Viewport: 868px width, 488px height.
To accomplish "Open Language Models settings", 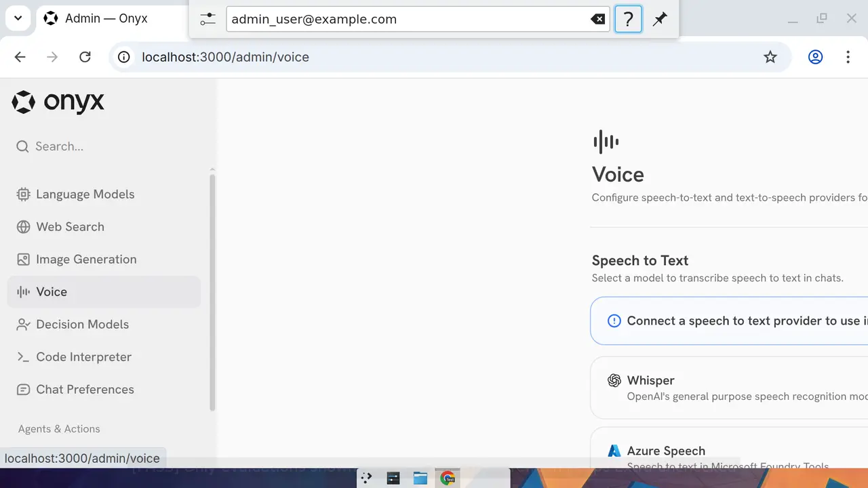I will (x=104, y=195).
